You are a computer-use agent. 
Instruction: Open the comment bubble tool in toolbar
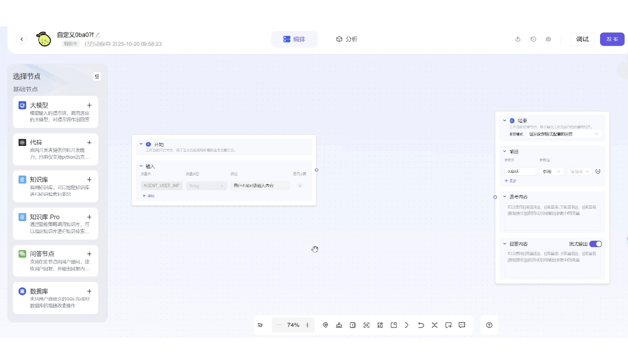point(462,325)
